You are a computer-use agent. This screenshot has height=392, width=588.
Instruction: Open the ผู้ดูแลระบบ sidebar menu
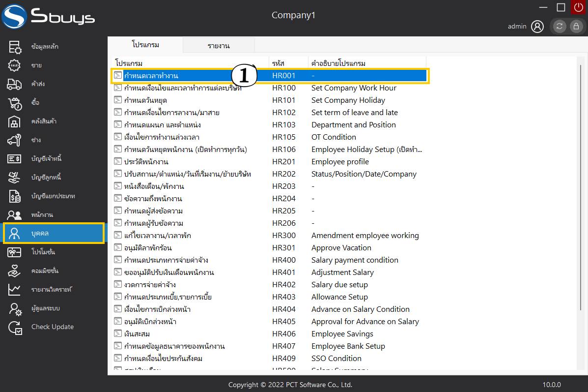tap(46, 308)
